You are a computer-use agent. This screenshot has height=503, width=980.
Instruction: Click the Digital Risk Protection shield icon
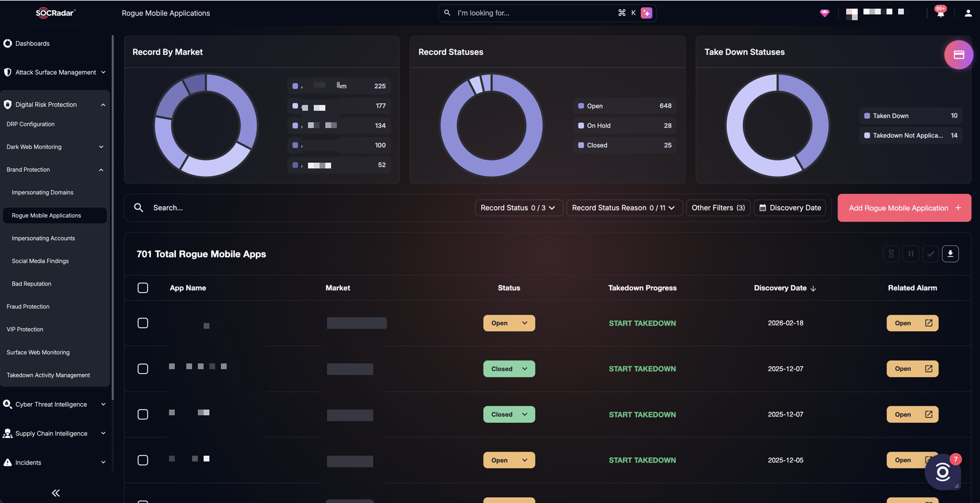(7, 104)
